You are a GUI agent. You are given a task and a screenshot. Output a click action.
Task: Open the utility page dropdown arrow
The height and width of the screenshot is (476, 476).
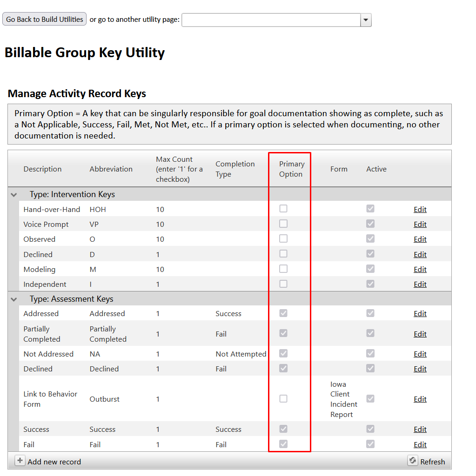click(366, 20)
